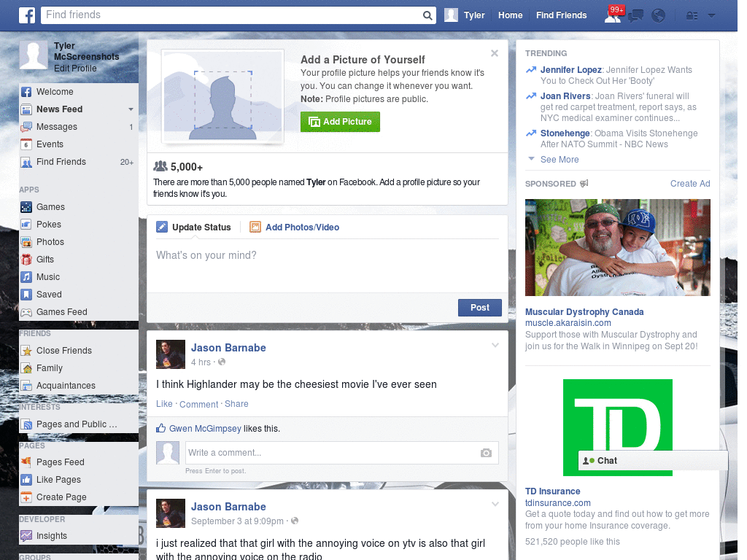Click the Welcome sidebar icon
The height and width of the screenshot is (560, 747).
[x=26, y=92]
